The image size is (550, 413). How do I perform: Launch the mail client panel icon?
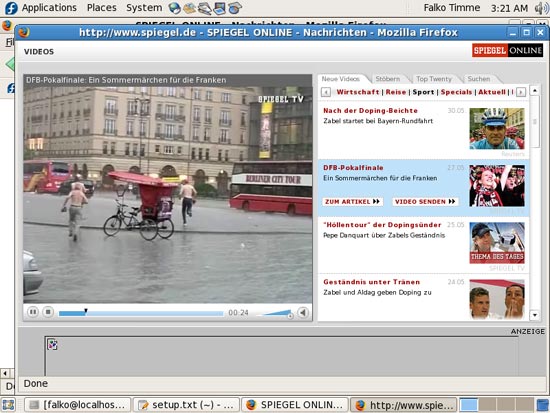point(189,8)
